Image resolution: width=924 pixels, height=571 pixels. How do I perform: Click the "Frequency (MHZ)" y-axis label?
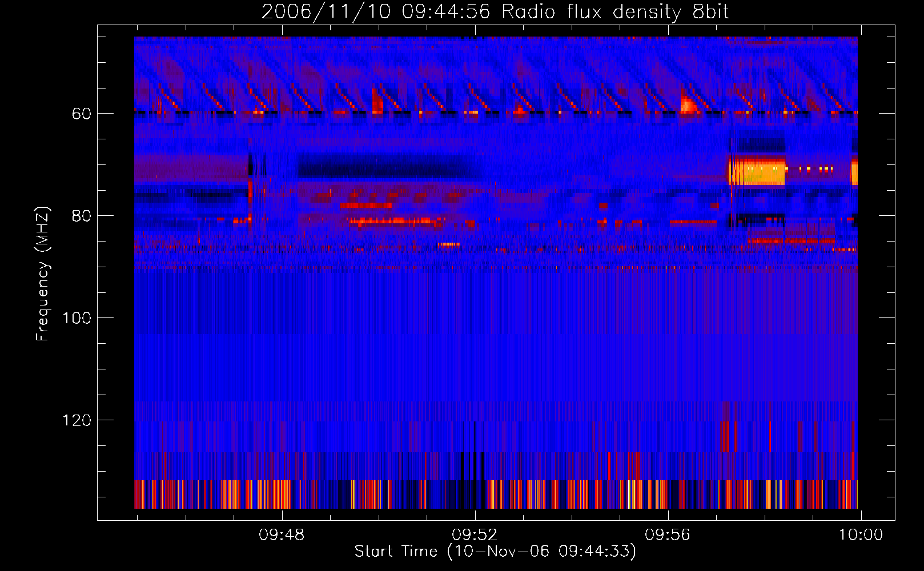(43, 274)
